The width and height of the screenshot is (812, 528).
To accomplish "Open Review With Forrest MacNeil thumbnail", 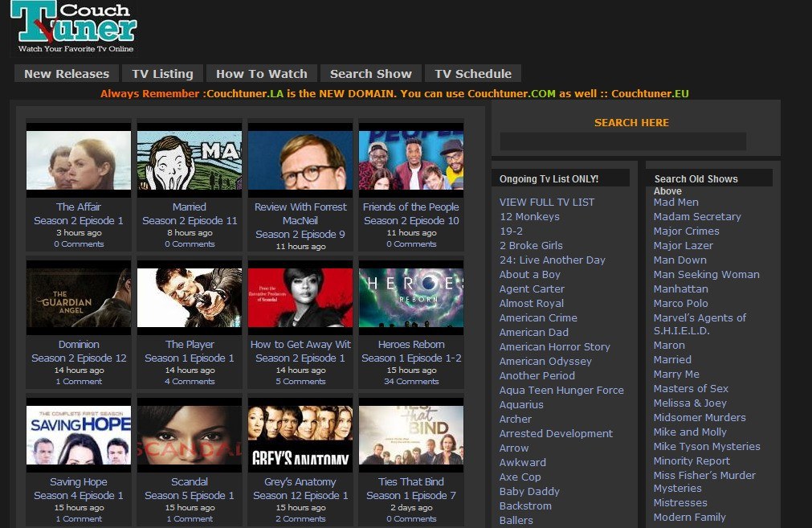I will click(x=300, y=160).
